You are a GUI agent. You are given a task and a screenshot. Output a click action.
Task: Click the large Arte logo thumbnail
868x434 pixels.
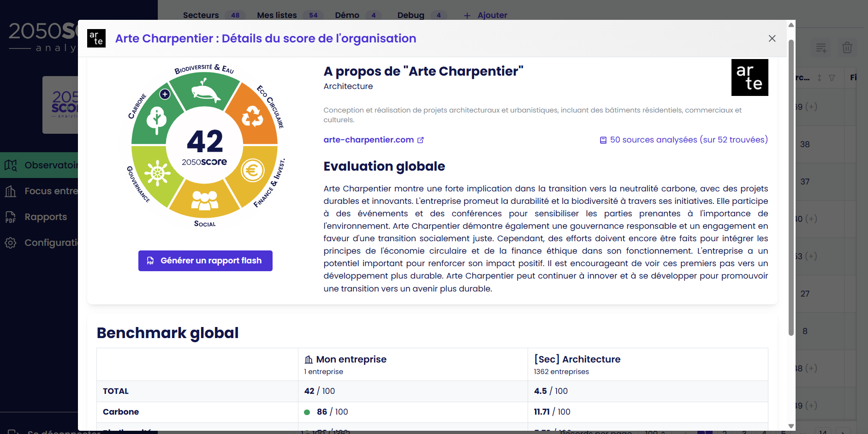[750, 77]
